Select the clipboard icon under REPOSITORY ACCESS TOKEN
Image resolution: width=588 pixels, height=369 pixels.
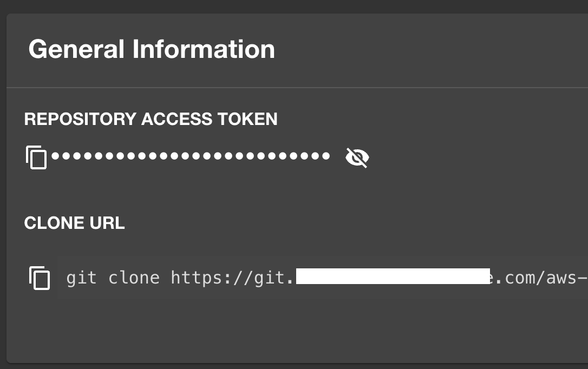click(x=36, y=157)
